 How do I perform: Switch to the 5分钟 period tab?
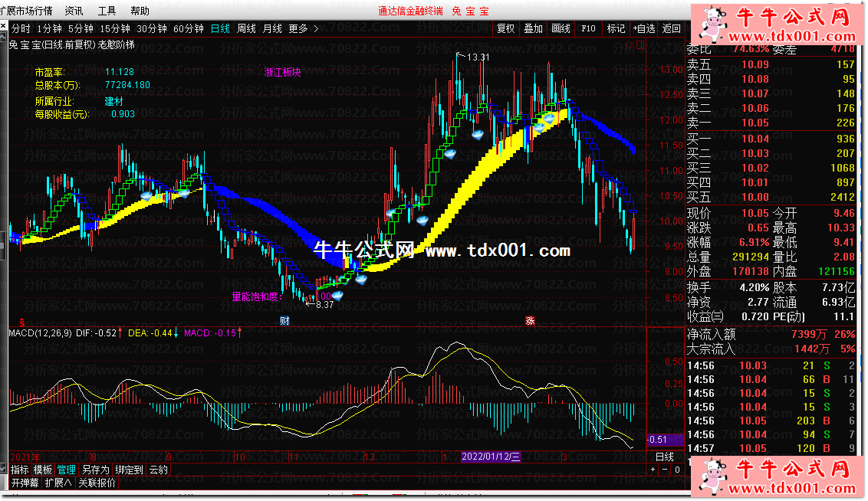point(81,28)
